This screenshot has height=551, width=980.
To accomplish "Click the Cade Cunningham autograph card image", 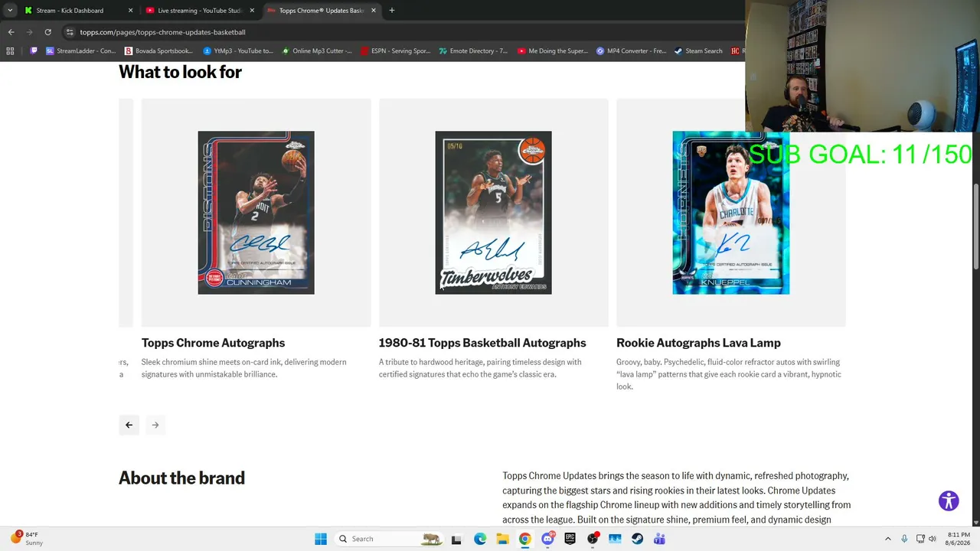I will pyautogui.click(x=256, y=213).
